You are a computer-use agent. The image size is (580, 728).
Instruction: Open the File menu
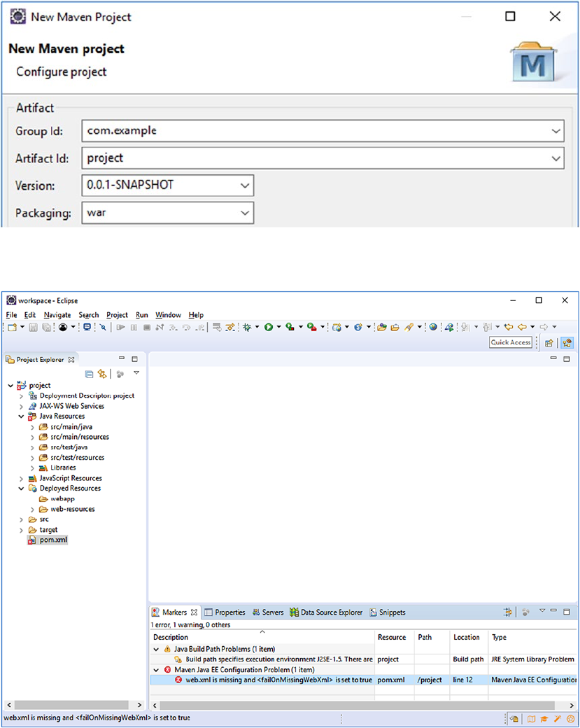[11, 315]
